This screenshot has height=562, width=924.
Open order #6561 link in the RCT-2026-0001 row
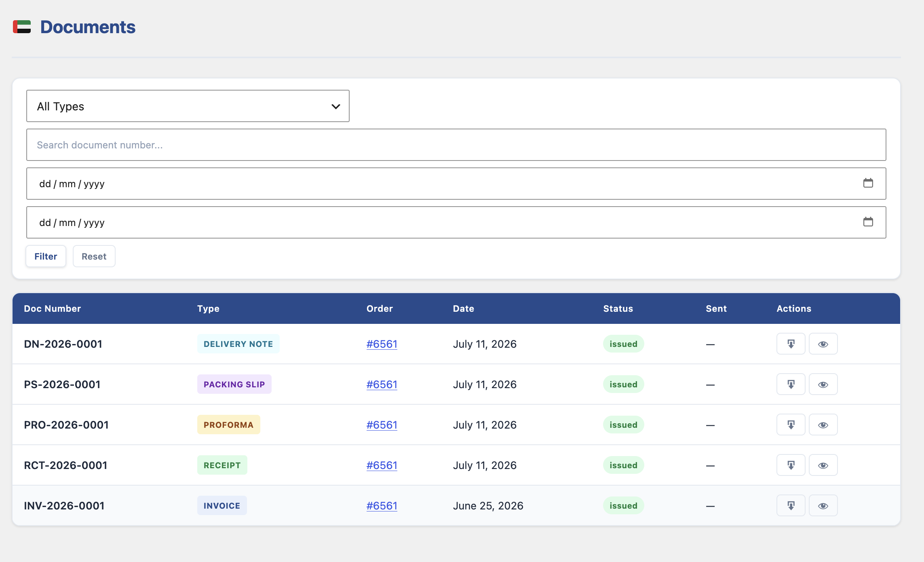[382, 465]
